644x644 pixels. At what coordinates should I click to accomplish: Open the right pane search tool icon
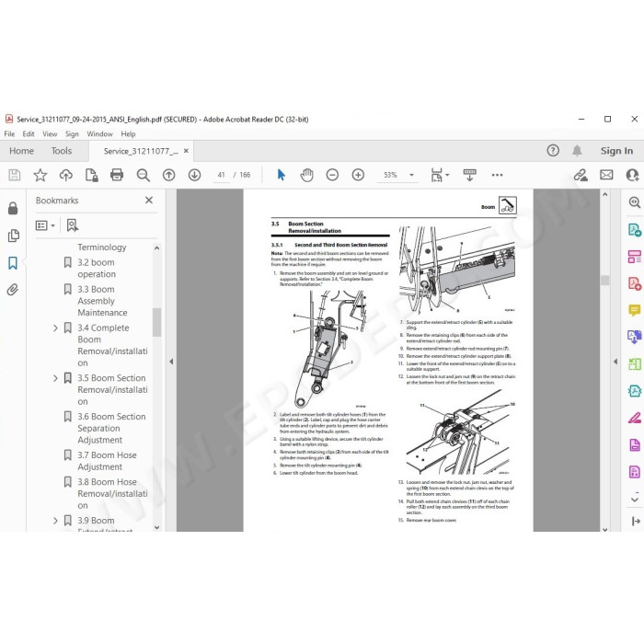pyautogui.click(x=634, y=202)
